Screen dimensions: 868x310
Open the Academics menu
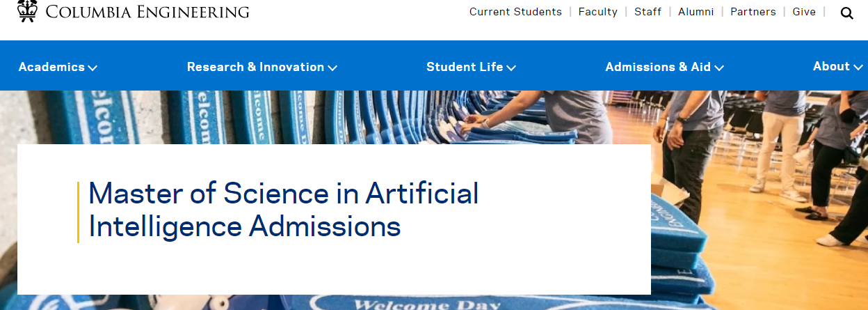tap(51, 67)
